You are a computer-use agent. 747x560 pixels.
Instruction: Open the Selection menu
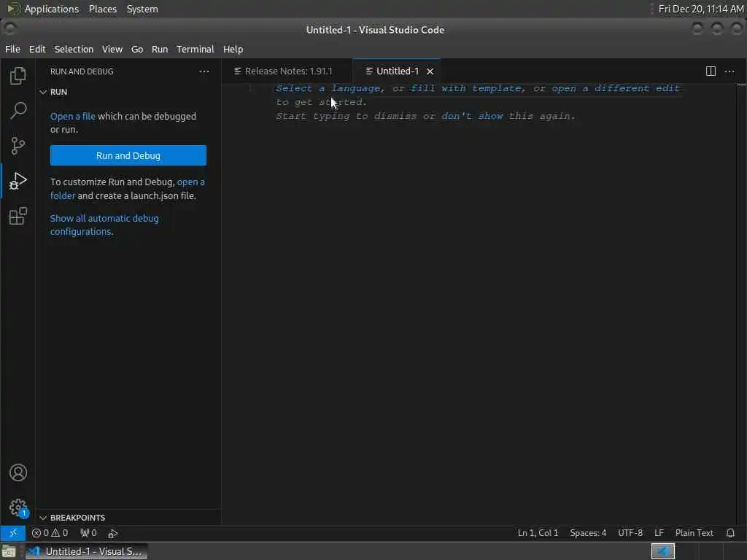click(x=74, y=49)
